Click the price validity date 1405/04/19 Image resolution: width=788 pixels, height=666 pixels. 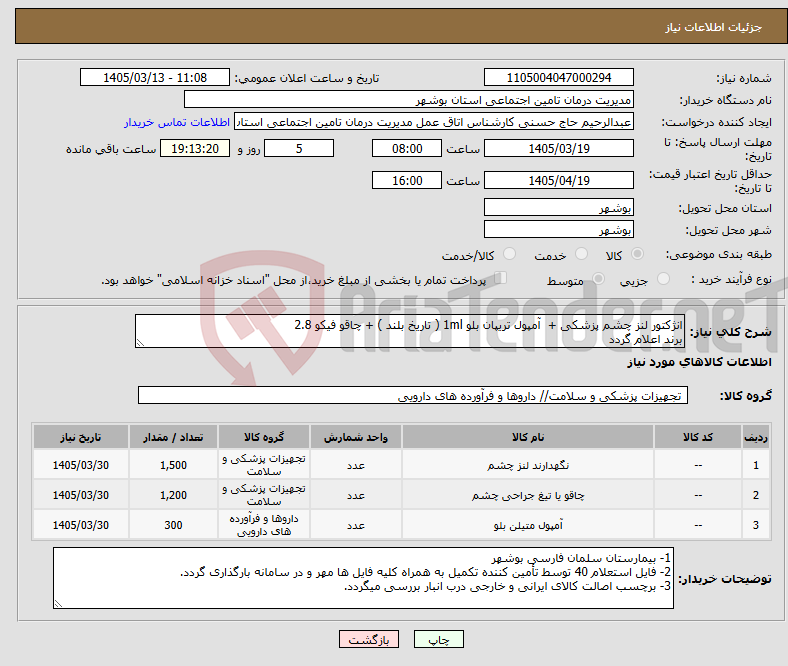point(558,180)
